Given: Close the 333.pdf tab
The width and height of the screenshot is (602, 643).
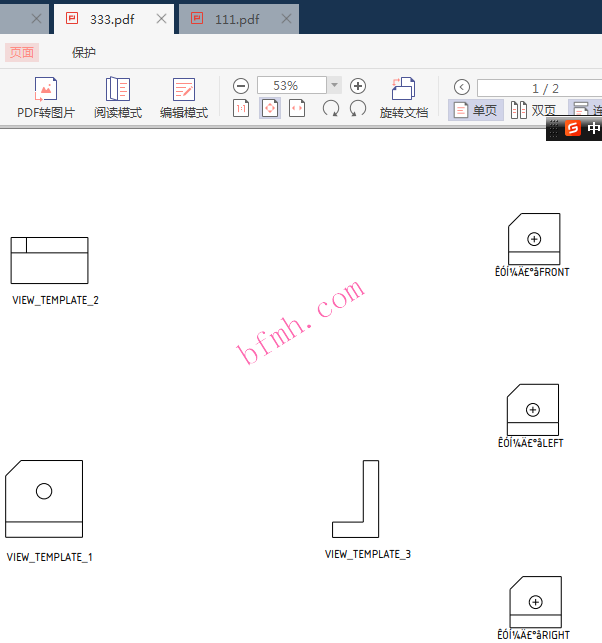Looking at the screenshot, I should click(161, 18).
